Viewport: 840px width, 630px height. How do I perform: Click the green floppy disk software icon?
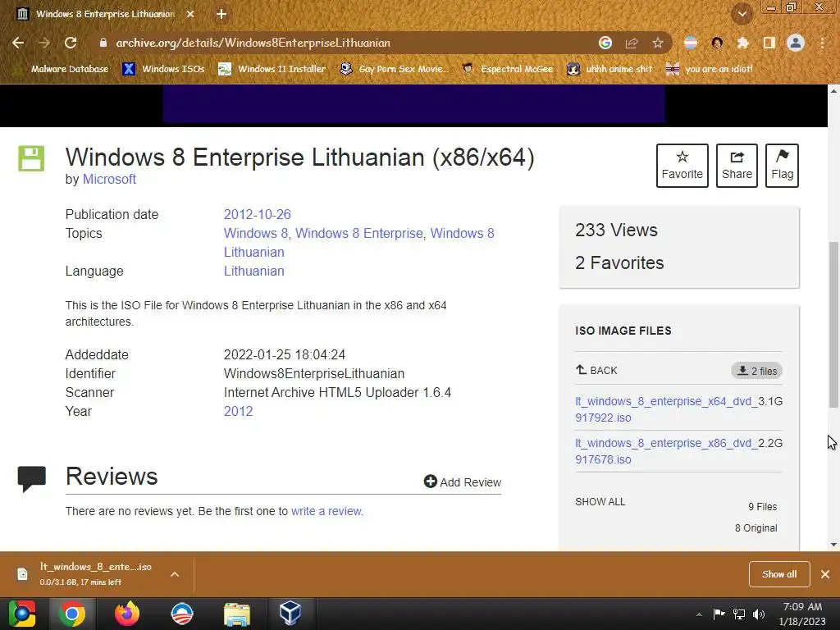[x=32, y=158]
